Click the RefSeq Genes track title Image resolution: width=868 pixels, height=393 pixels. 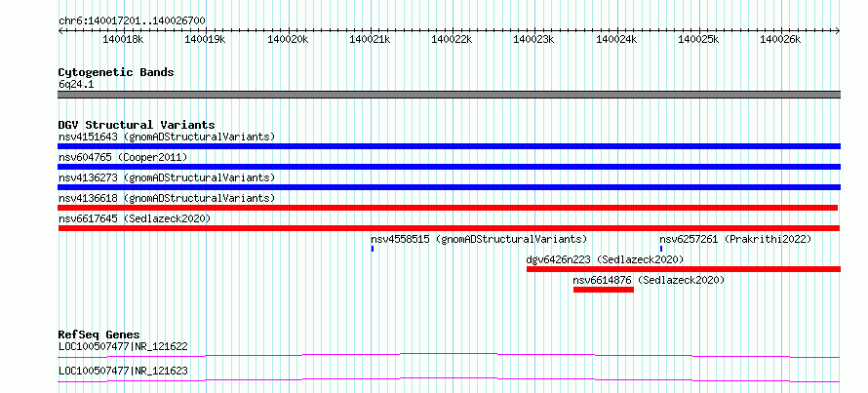click(99, 334)
